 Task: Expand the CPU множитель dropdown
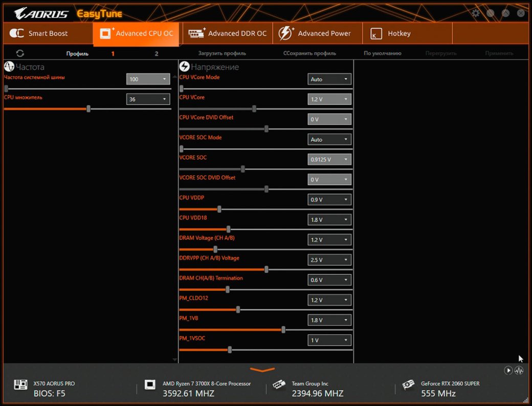pyautogui.click(x=148, y=99)
